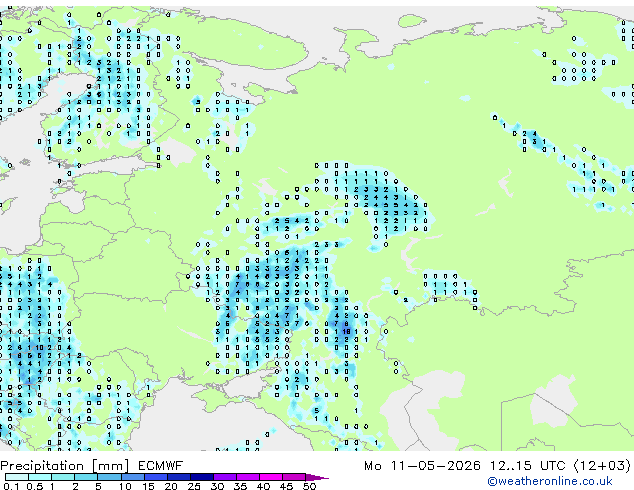Click the 45–50 mm legend swatch

pyautogui.click(x=294, y=477)
